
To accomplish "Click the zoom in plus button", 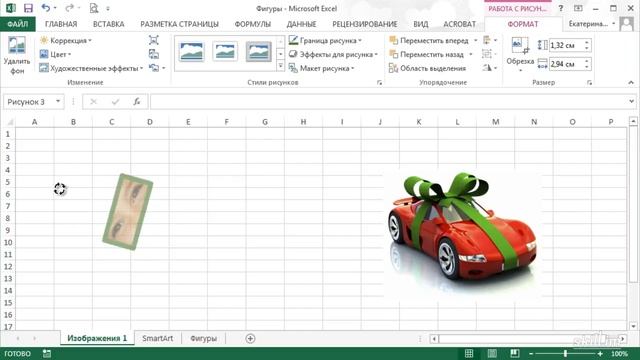I will 600,353.
